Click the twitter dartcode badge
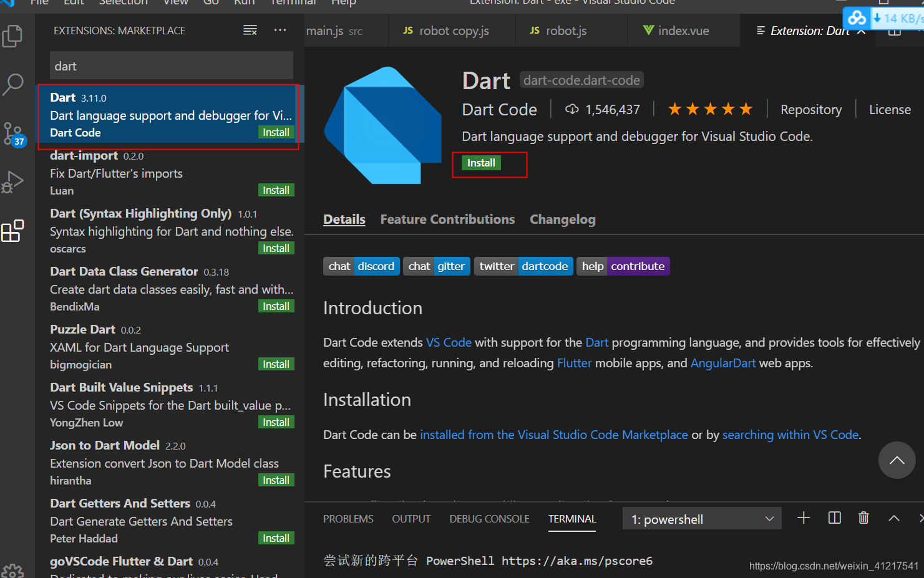The width and height of the screenshot is (924, 578). click(523, 266)
